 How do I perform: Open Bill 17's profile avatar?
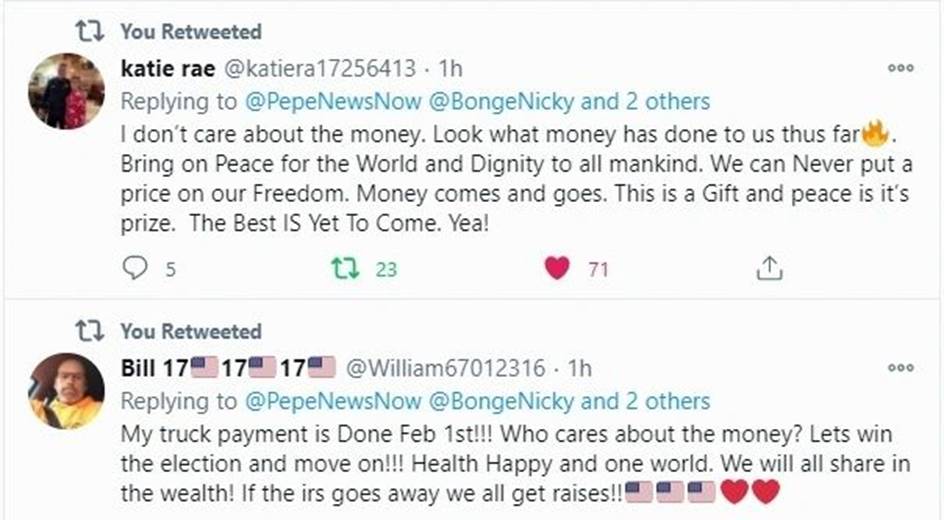point(66,391)
